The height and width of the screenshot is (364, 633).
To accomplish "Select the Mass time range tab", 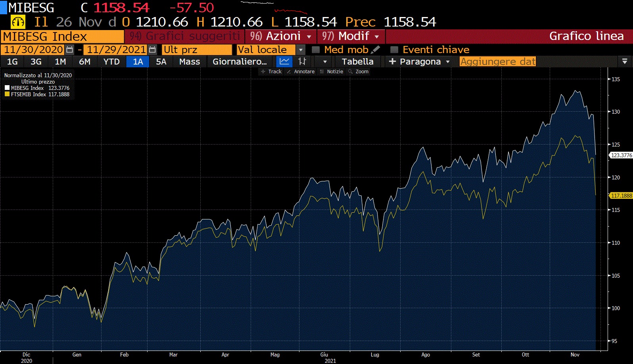I will point(190,61).
